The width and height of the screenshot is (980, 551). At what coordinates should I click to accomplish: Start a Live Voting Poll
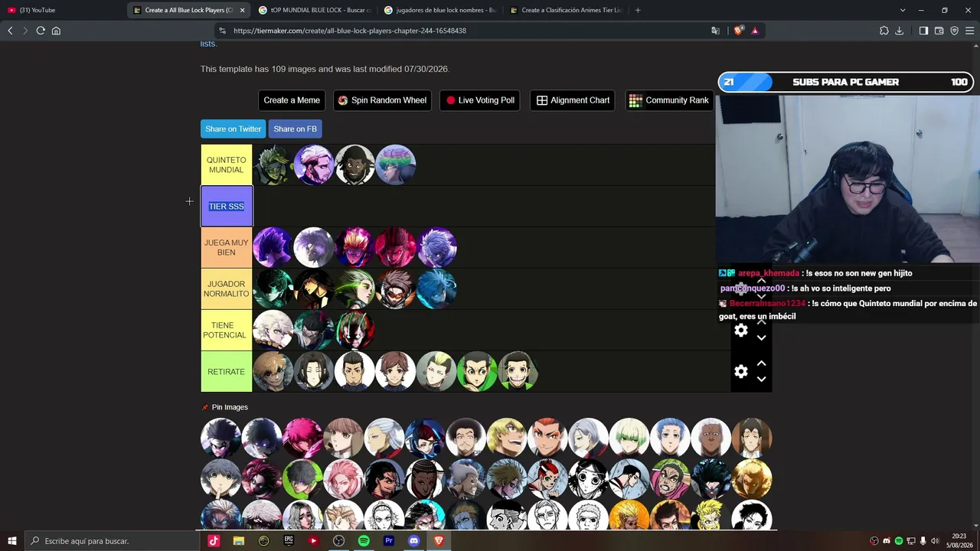[x=480, y=100]
